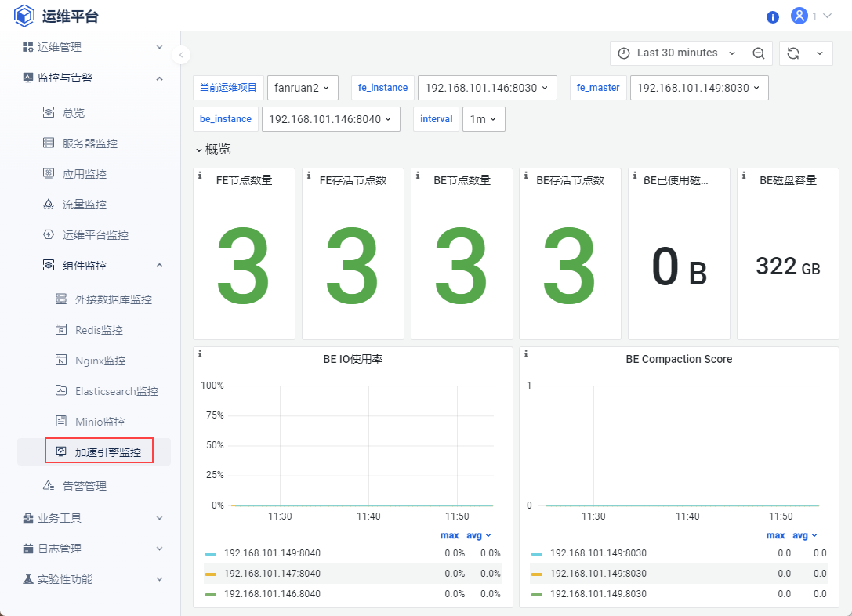This screenshot has width=852, height=616.
Task: Open 服务器监控 in the sidebar
Action: point(90,143)
